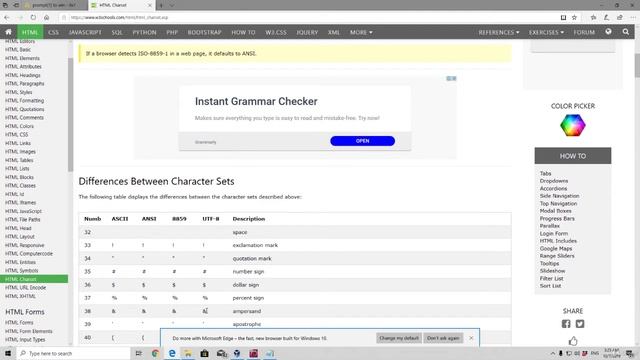Share page on Facebook icon
Image resolution: width=640 pixels, height=360 pixels.
click(x=566, y=324)
